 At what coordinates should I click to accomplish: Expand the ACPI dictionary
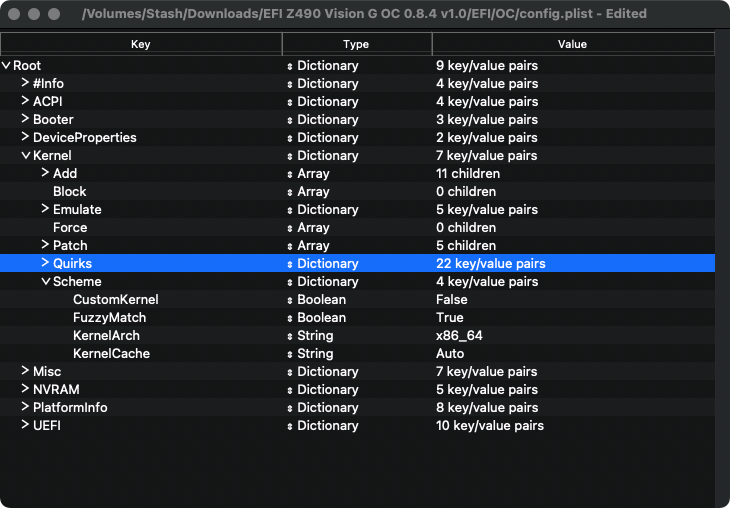[x=25, y=101]
